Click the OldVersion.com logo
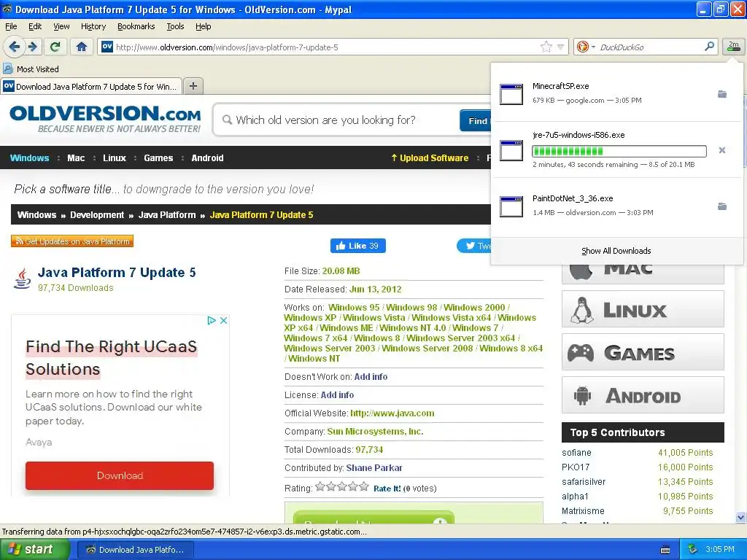The height and width of the screenshot is (560, 747). [x=105, y=119]
